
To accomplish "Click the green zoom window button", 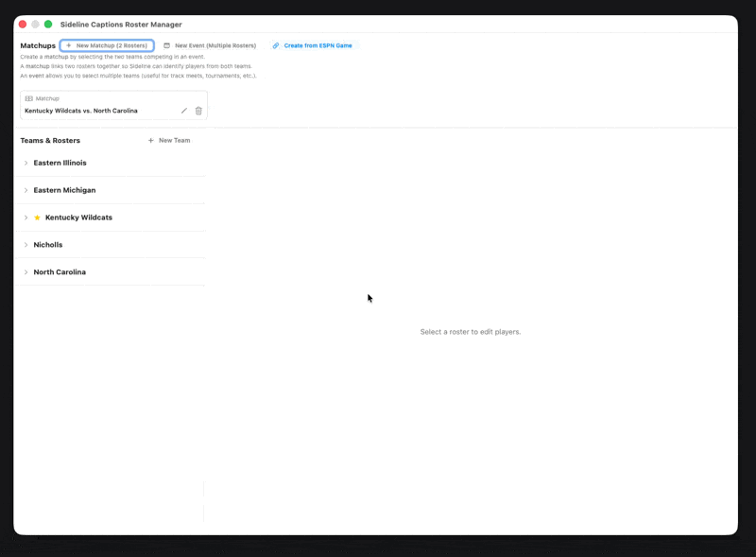I will tap(48, 25).
